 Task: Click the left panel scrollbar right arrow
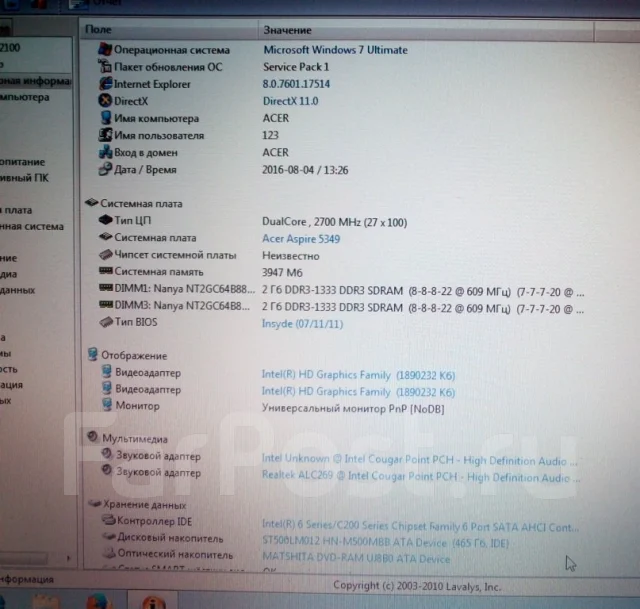click(68, 557)
